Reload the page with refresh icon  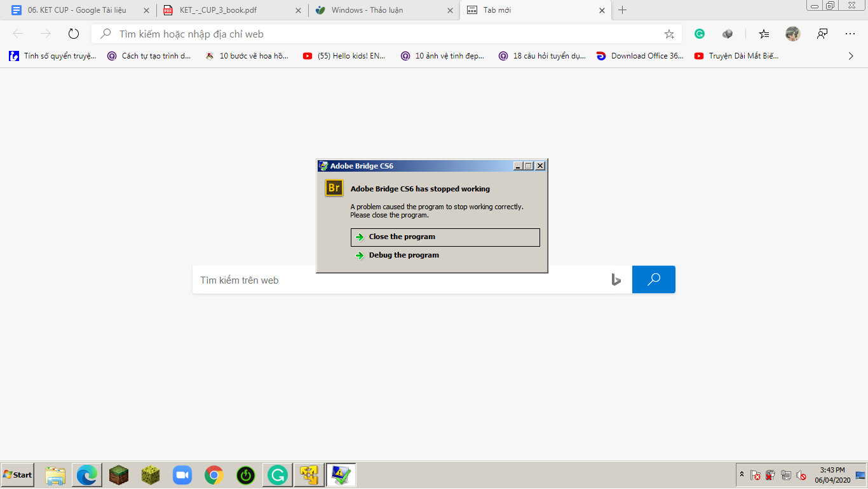(x=74, y=34)
